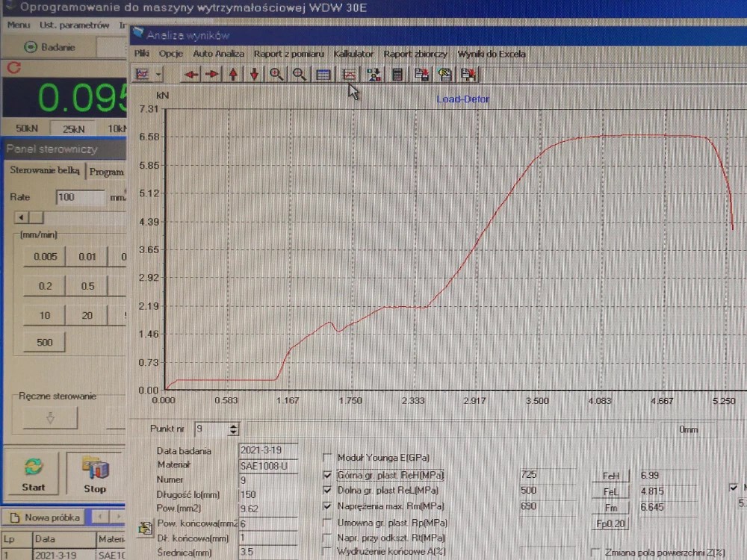Click the Rate value input field

[x=80, y=198]
